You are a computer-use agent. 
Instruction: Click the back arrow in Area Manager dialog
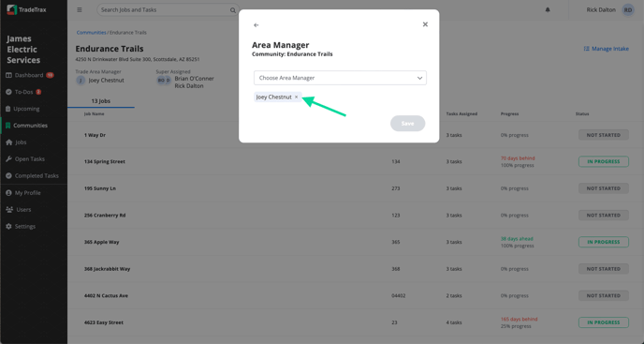[x=256, y=25]
